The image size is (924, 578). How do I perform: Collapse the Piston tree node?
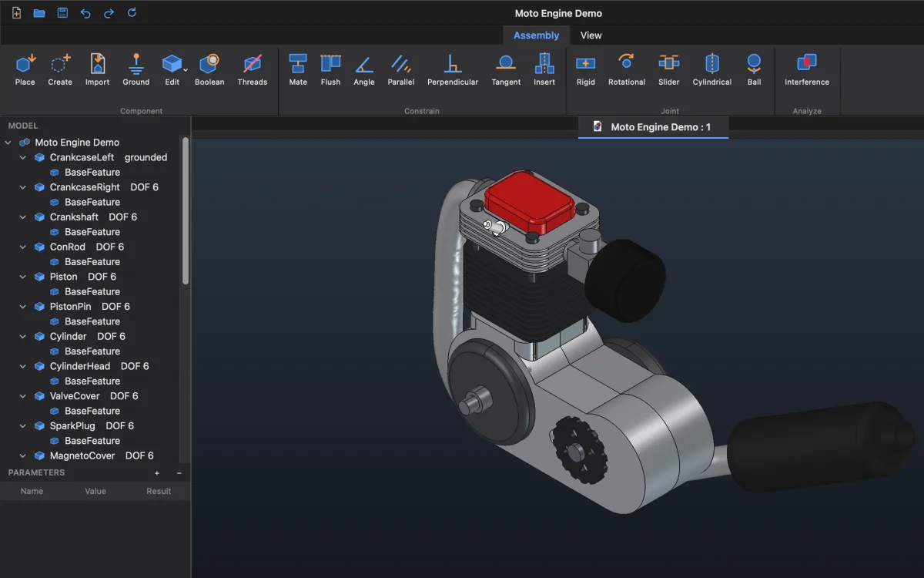(23, 277)
